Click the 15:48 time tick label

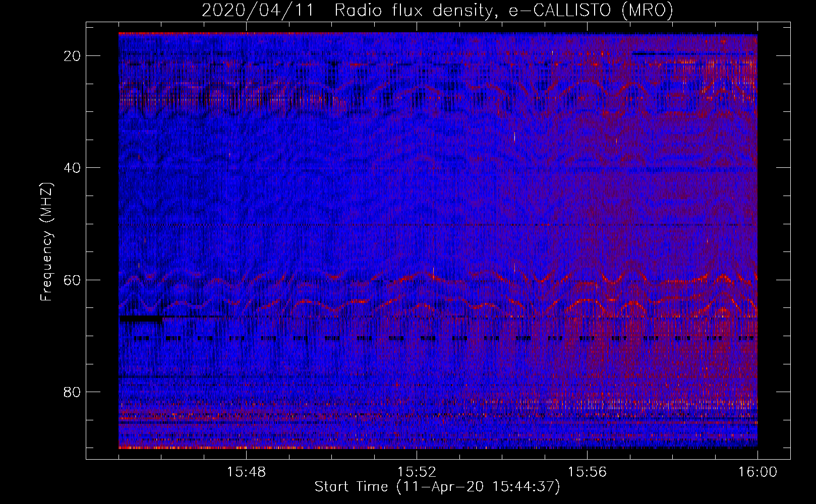[x=246, y=472]
